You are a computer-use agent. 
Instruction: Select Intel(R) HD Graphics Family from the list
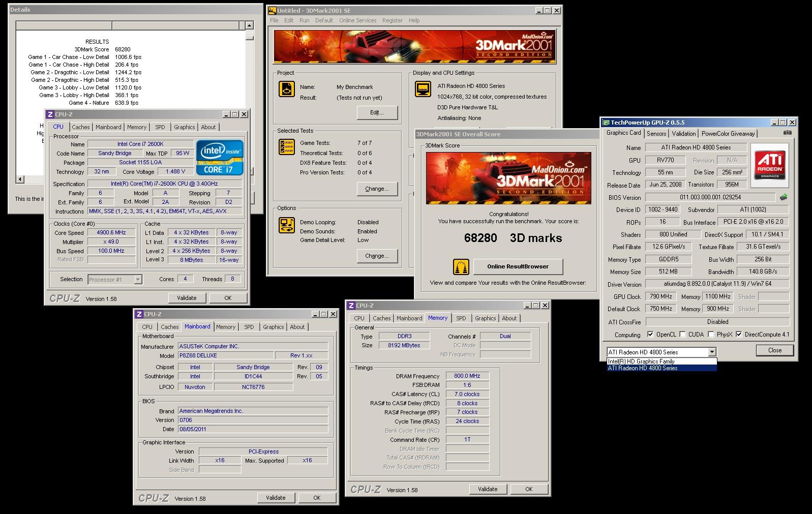(x=661, y=361)
